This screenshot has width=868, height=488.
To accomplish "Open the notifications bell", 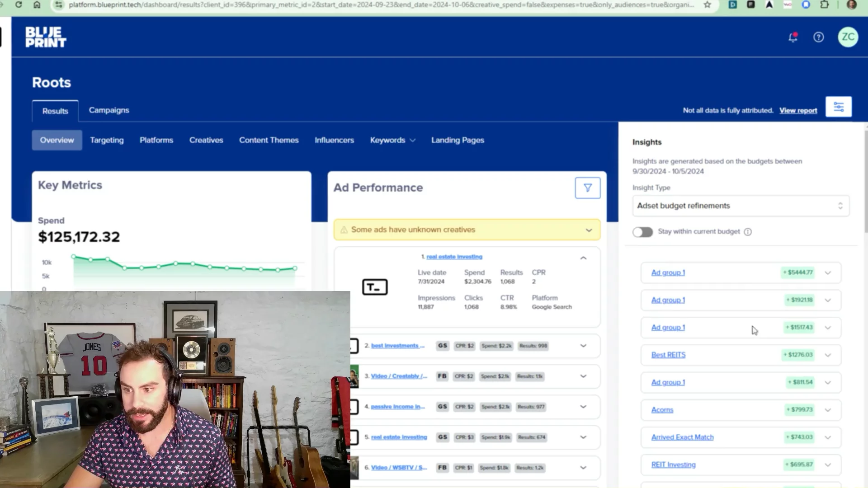I will [793, 37].
